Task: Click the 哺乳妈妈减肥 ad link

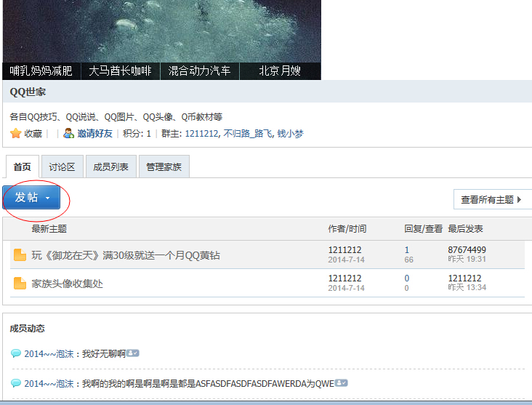Action: [41, 71]
